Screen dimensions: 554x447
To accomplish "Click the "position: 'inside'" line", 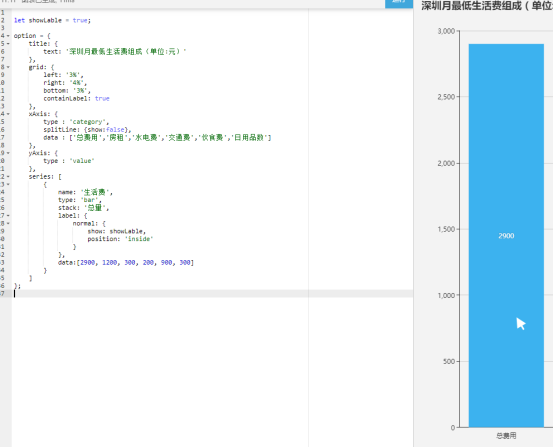I will (120, 239).
